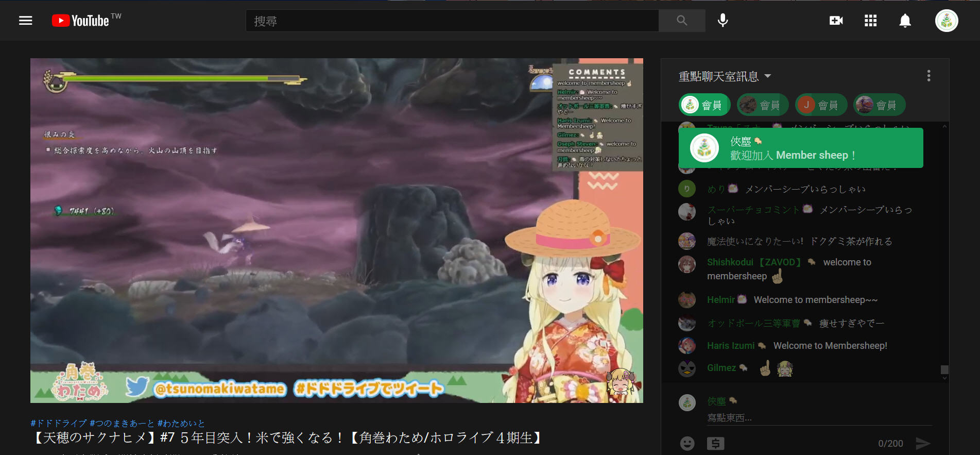Click the video player area
980x455 pixels.
pos(337,230)
